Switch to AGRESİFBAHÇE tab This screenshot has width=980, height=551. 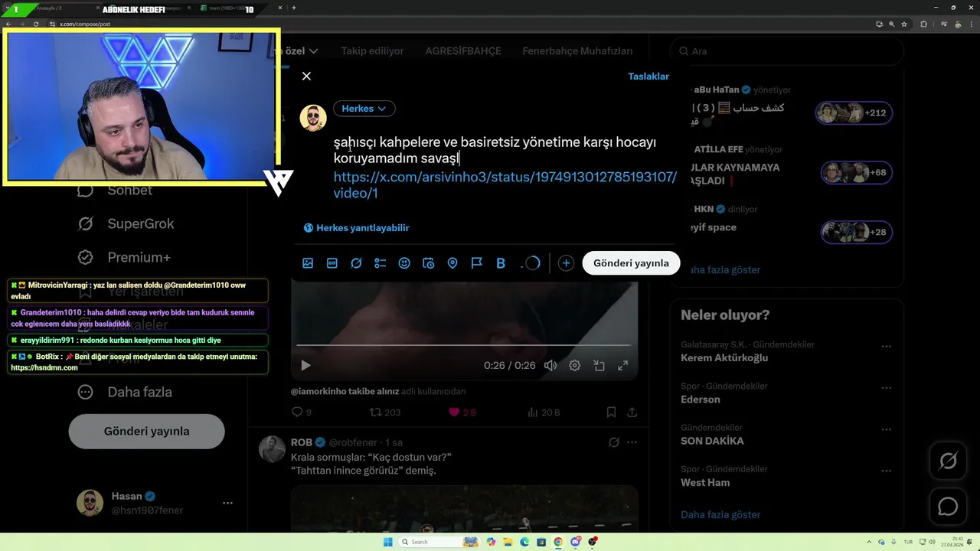click(x=463, y=51)
